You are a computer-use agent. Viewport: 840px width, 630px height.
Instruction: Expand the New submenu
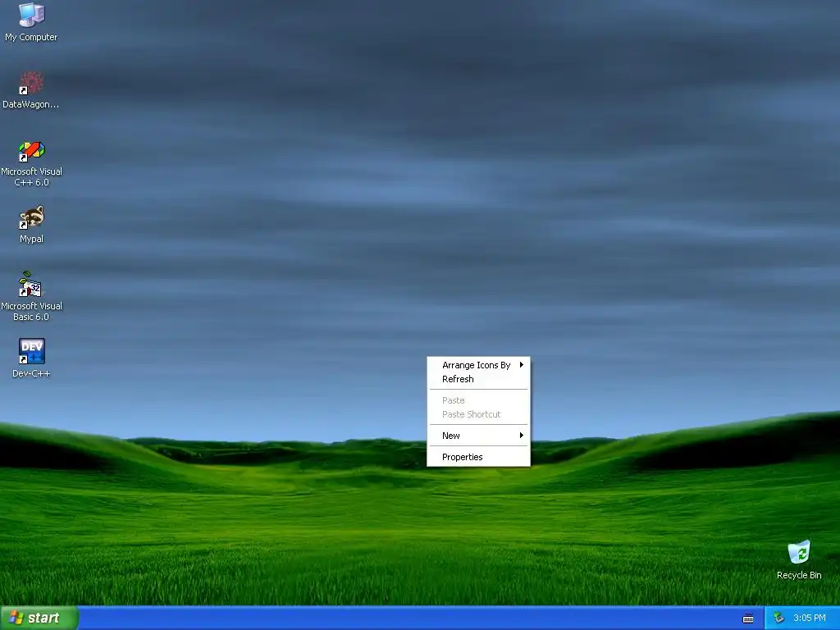tap(478, 436)
